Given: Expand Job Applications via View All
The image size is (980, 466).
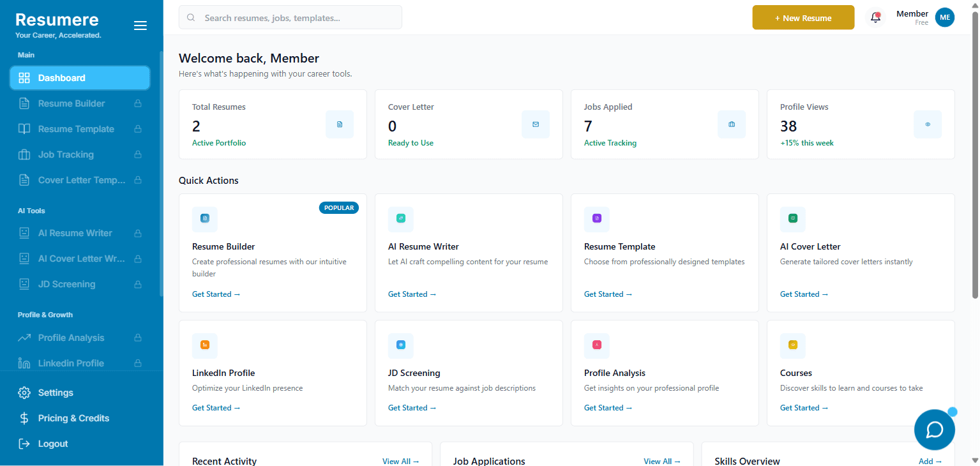Looking at the screenshot, I should 662,461.
